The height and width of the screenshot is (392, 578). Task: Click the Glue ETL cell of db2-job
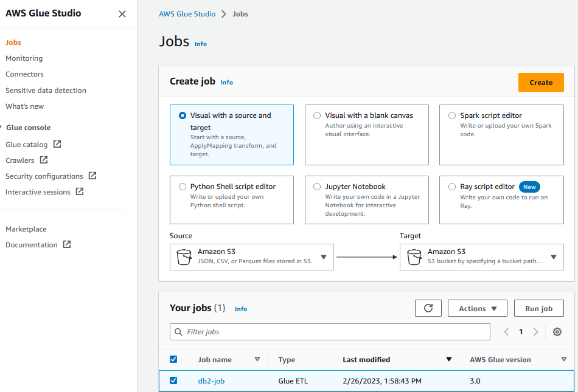pos(293,381)
